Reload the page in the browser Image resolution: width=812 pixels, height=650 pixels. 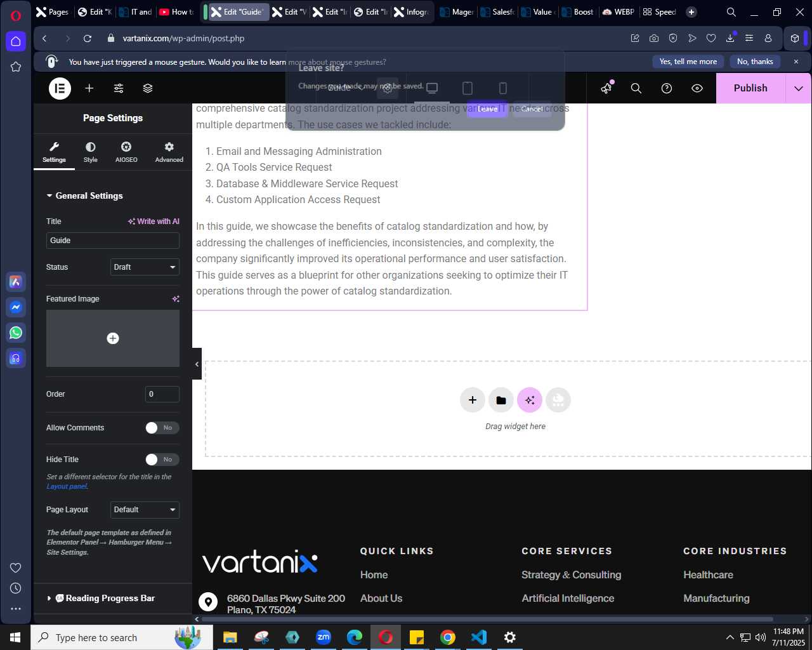click(88, 38)
